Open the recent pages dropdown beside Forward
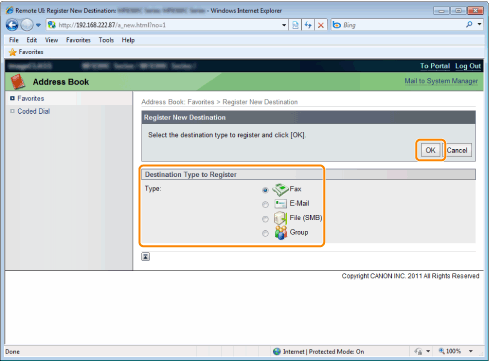 [38, 25]
